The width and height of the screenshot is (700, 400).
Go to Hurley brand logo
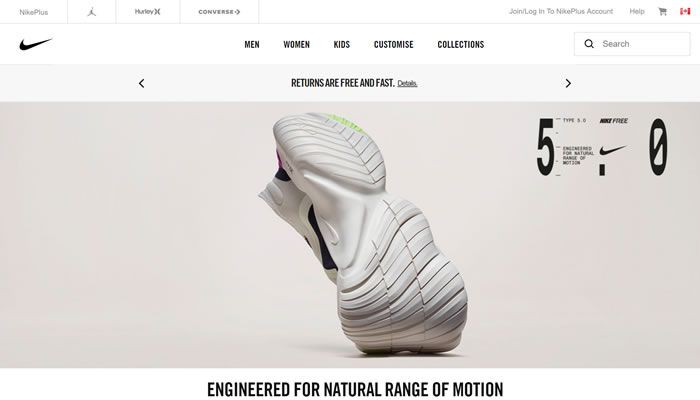tap(148, 12)
